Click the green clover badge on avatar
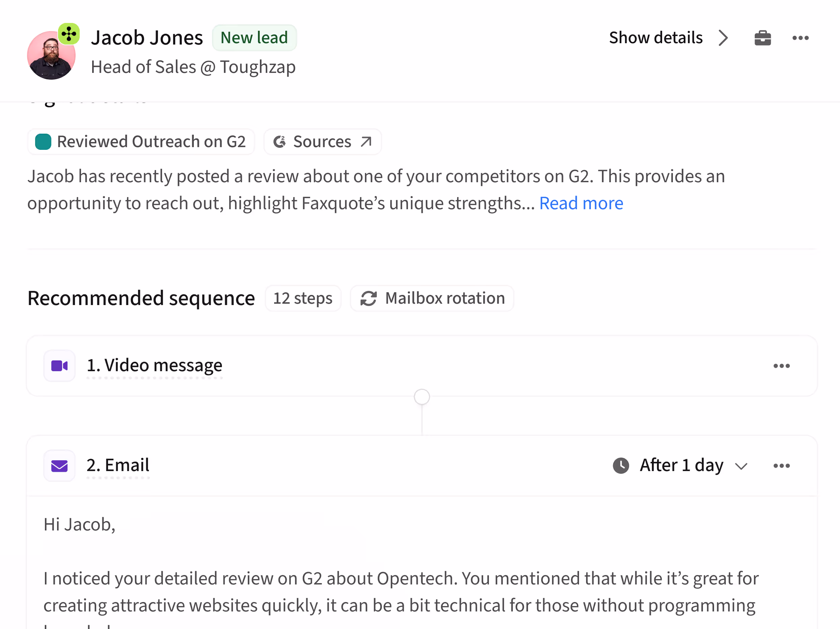840x629 pixels. coord(69,34)
